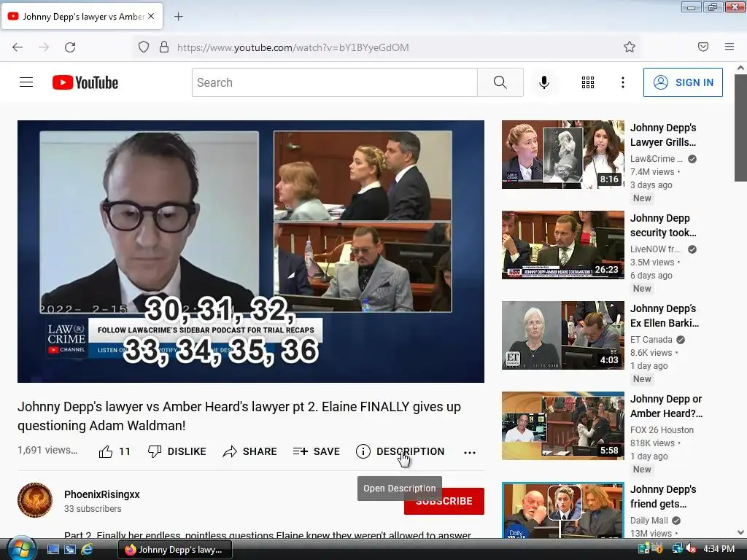Show site info via padlock icon
The height and width of the screenshot is (560, 747).
[164, 47]
